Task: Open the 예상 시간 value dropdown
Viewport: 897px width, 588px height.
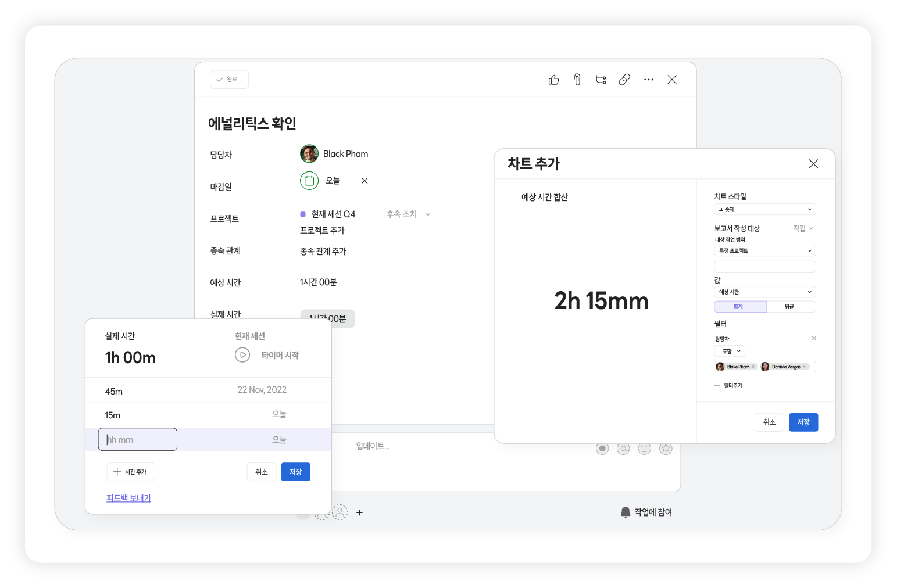Action: [764, 292]
